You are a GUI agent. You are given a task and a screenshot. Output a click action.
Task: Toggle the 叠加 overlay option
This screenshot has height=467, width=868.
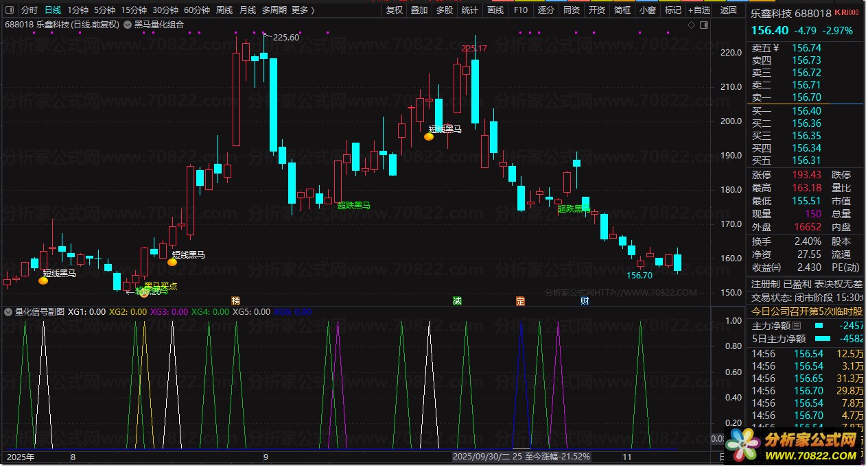click(419, 10)
